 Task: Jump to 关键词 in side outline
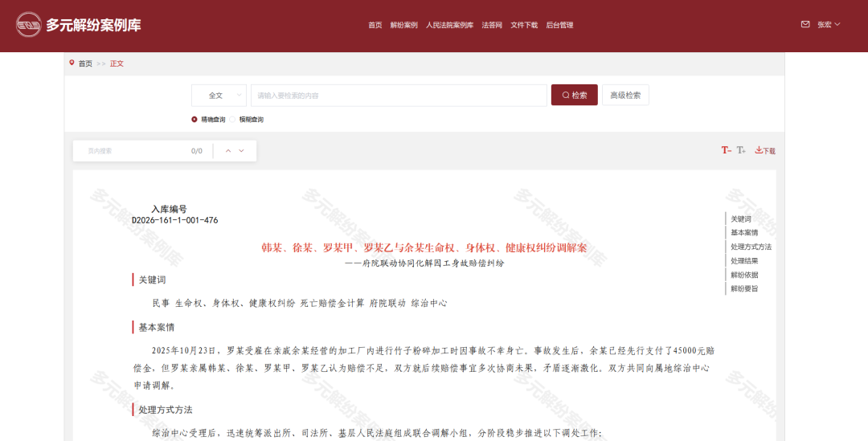pyautogui.click(x=741, y=219)
